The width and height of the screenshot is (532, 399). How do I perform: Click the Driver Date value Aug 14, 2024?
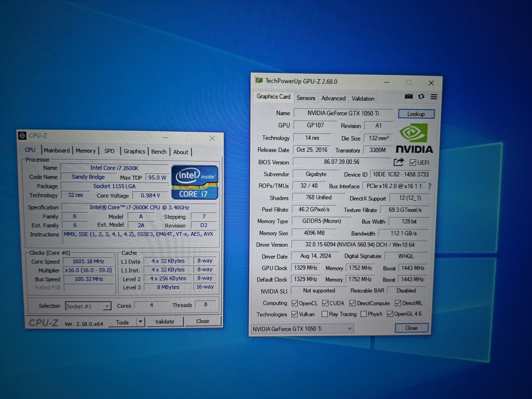coord(316,256)
